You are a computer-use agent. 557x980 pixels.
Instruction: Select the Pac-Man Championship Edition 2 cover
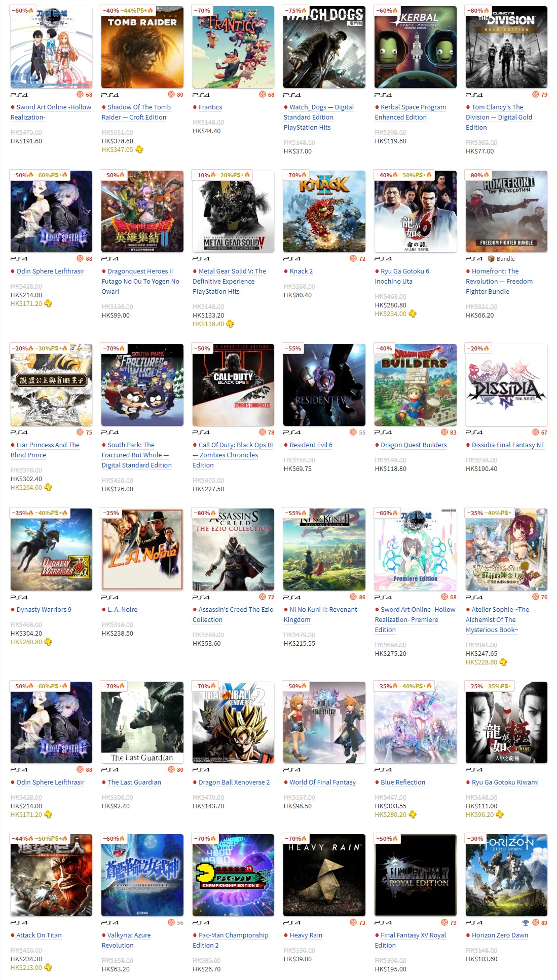click(233, 875)
